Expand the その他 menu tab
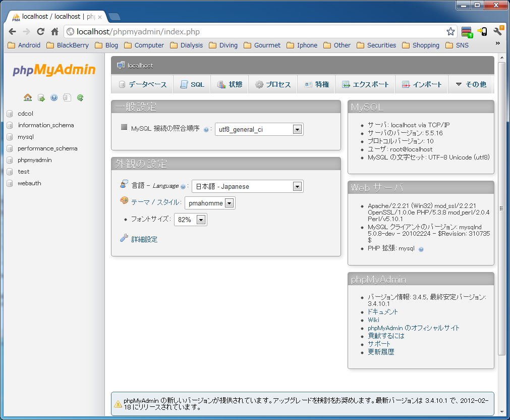Viewport: 510px width, 420px height. 471,84
